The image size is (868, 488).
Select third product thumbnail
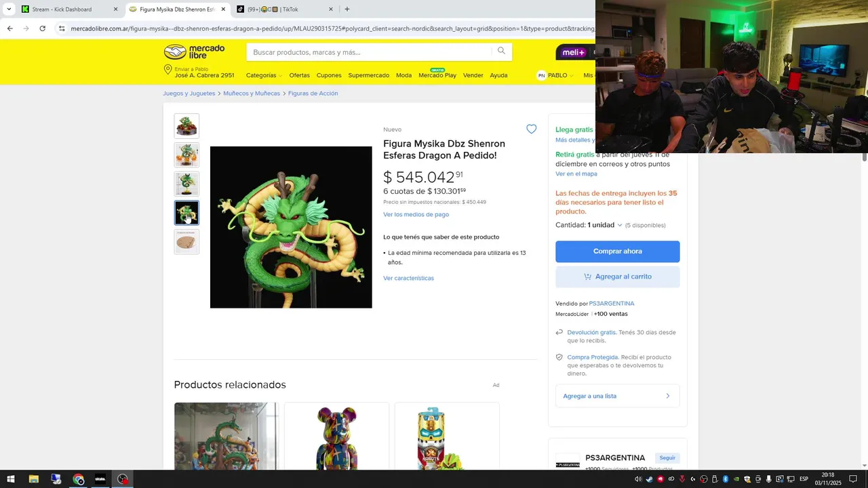click(186, 184)
